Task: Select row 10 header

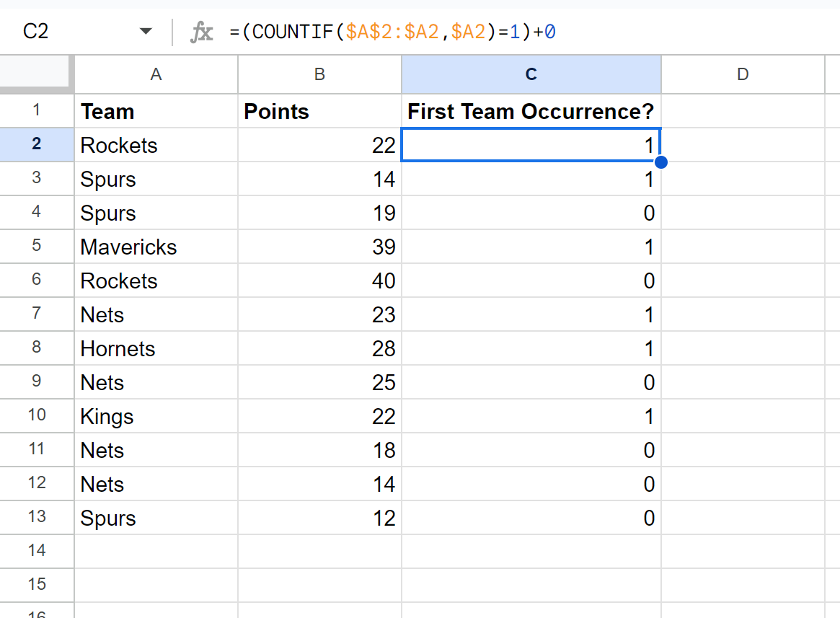Action: pyautogui.click(x=37, y=415)
